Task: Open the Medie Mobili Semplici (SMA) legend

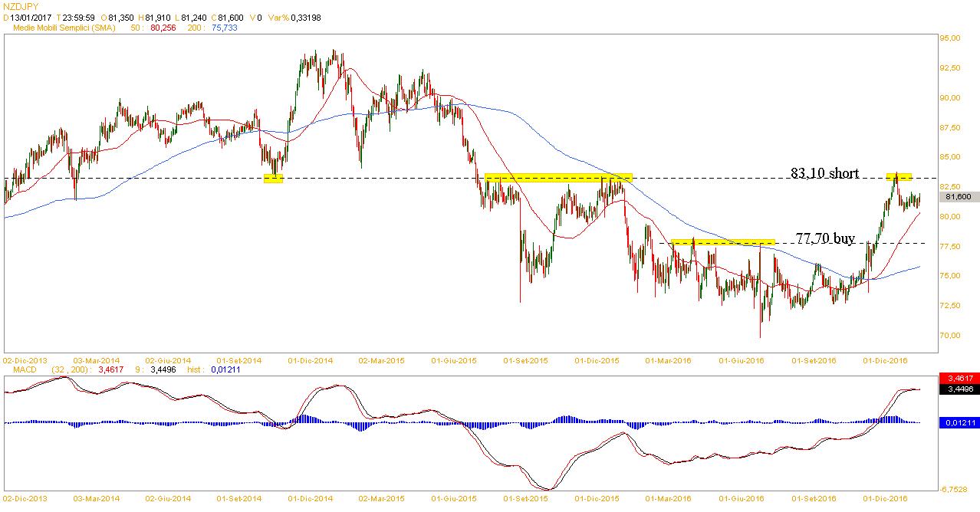Action: point(62,27)
